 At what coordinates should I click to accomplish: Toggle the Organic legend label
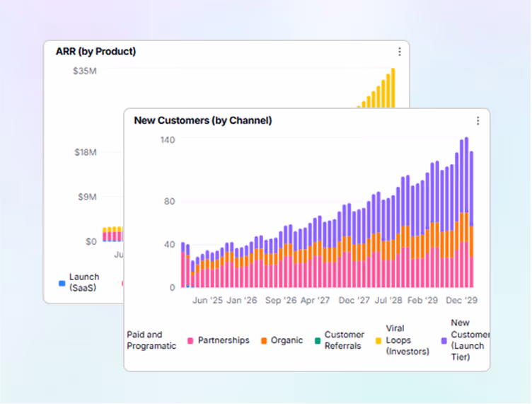coord(287,340)
